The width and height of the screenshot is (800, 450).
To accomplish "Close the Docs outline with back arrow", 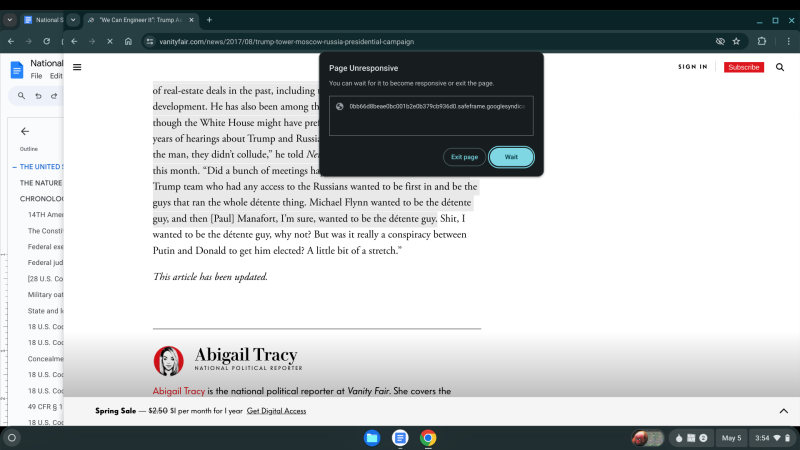I will pyautogui.click(x=25, y=131).
